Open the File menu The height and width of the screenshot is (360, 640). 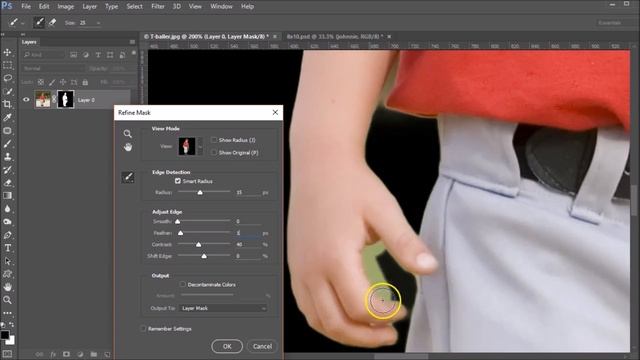tap(26, 6)
